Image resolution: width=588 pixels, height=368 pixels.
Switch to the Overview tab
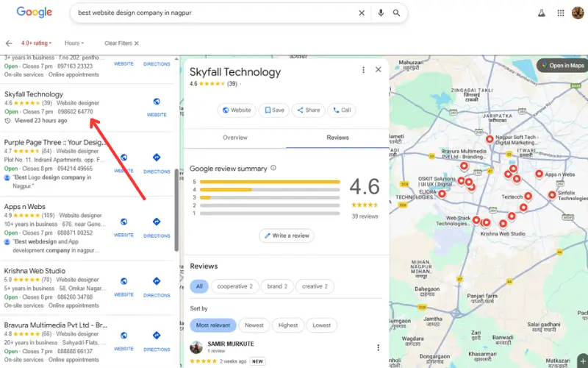click(235, 138)
